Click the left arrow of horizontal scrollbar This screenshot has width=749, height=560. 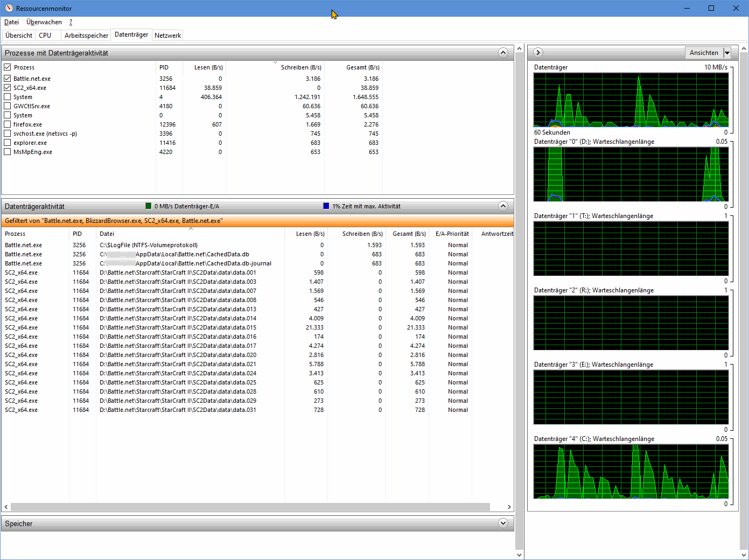pos(6,507)
